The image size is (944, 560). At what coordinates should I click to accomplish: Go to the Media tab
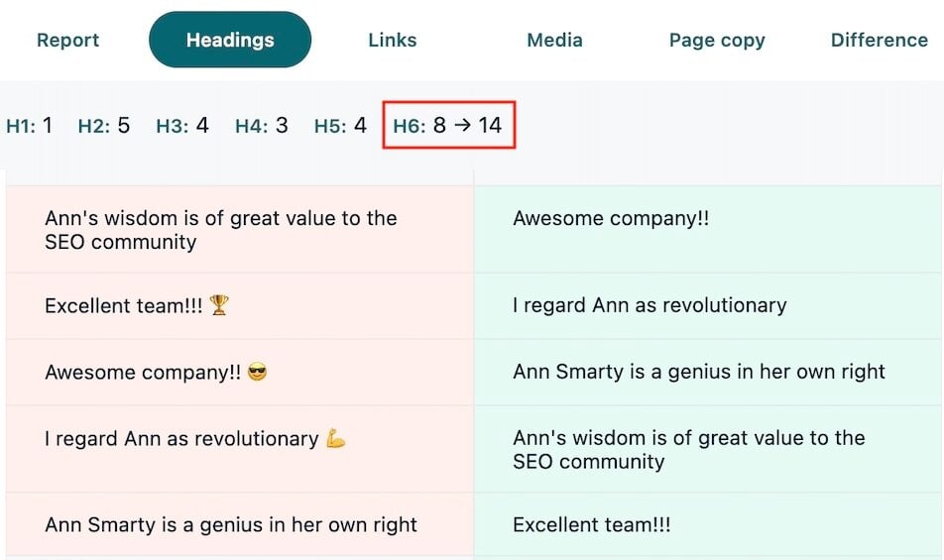point(554,41)
